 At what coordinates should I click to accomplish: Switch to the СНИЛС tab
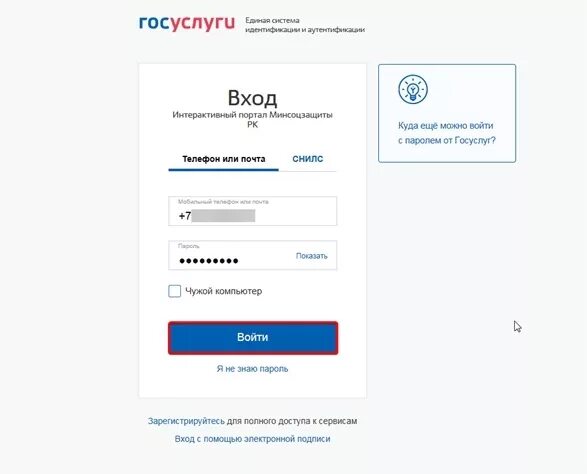[307, 159]
